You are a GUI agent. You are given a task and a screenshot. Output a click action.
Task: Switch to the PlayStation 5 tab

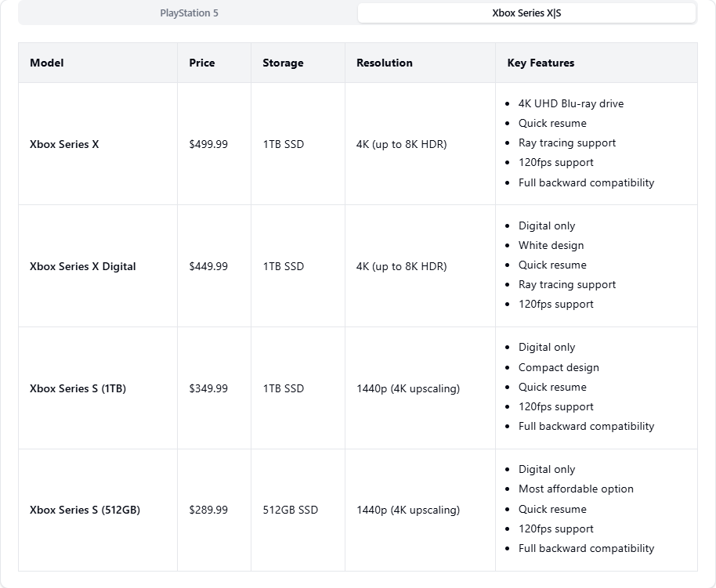(x=189, y=13)
